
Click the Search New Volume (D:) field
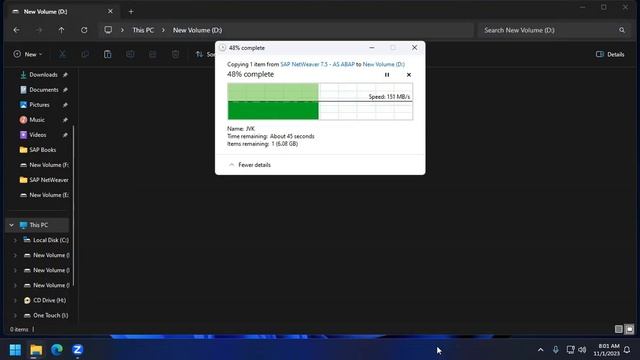click(x=553, y=30)
